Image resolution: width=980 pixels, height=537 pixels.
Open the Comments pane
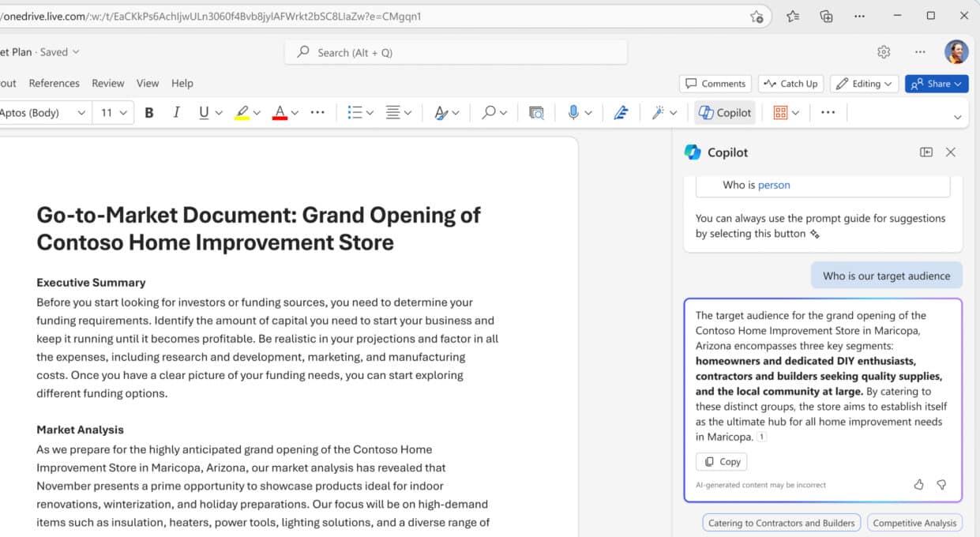click(715, 84)
